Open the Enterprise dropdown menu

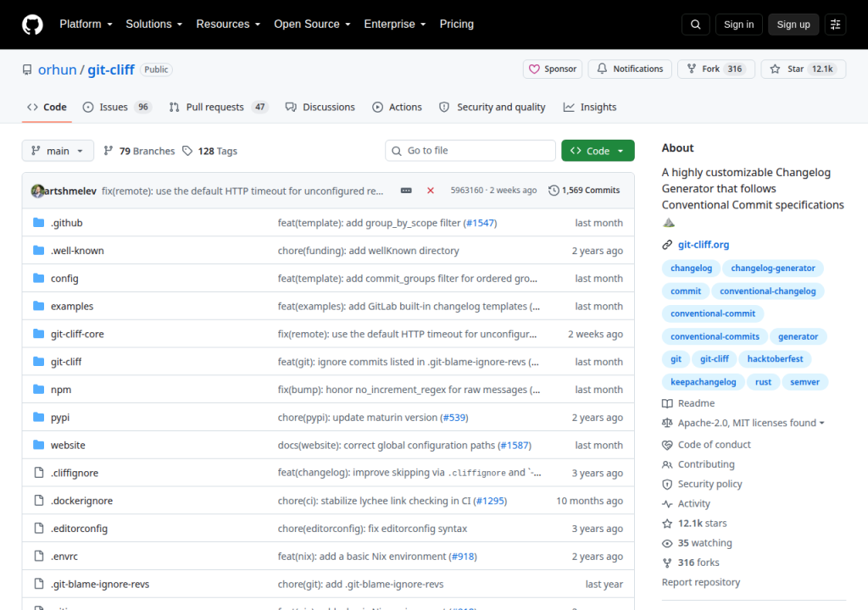[x=395, y=25]
